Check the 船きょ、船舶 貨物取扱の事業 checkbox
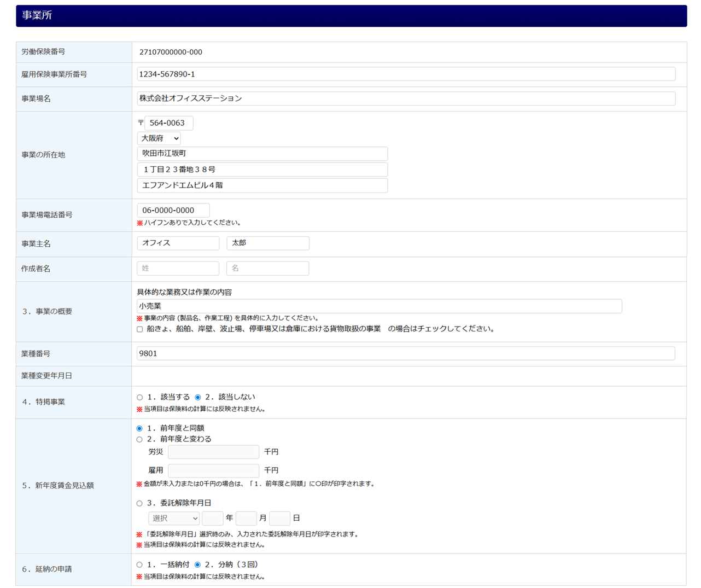The height and width of the screenshot is (588, 701). coord(140,329)
